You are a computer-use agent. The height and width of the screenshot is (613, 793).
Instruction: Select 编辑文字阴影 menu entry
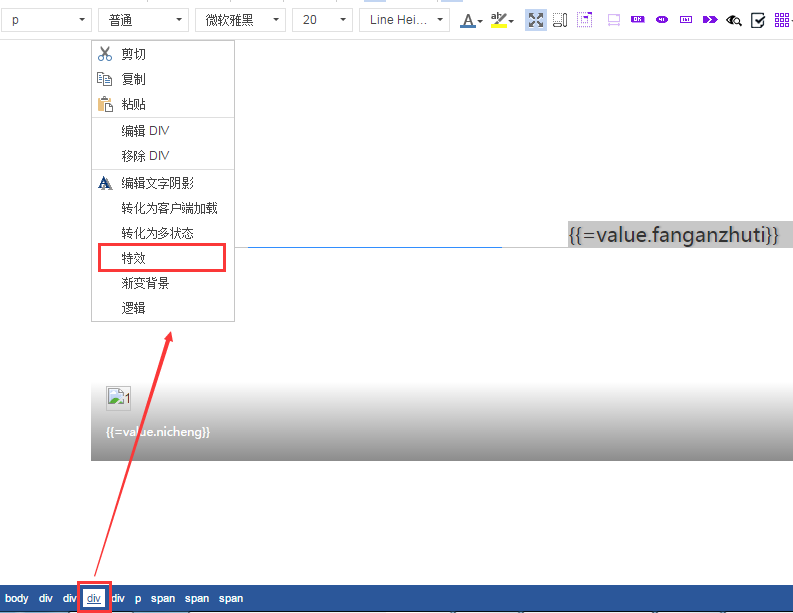tap(163, 183)
